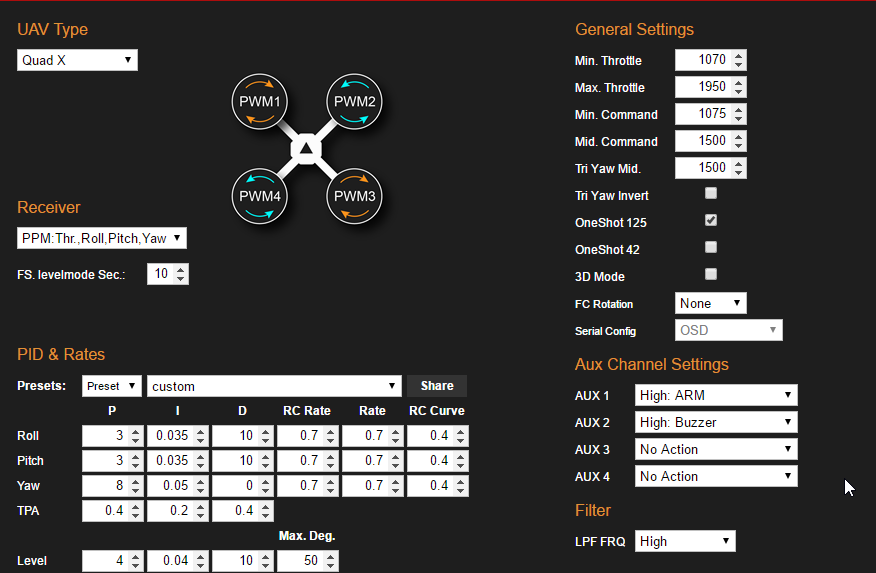Open the LPF FRQ filter dropdown

[685, 541]
